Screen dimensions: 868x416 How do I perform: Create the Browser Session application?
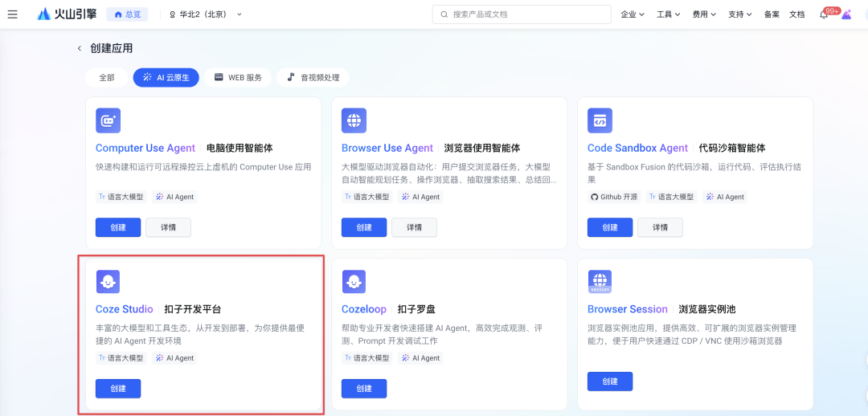point(609,381)
